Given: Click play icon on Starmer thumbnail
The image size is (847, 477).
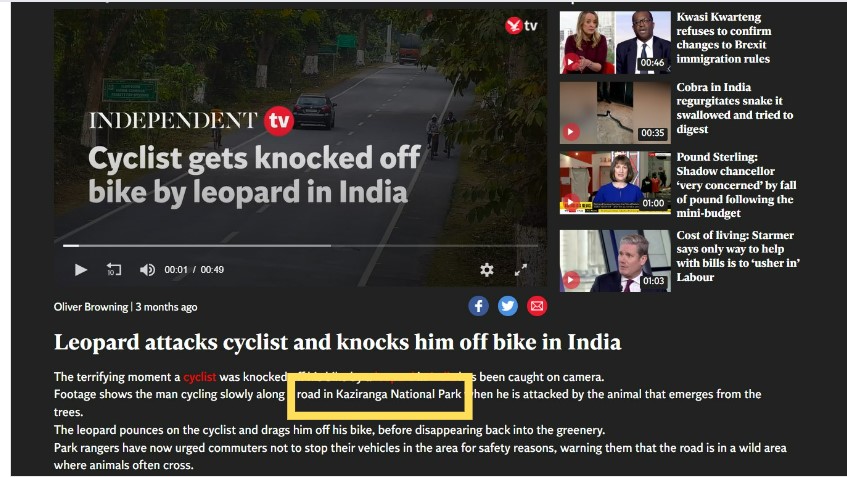Looking at the screenshot, I should 571,280.
